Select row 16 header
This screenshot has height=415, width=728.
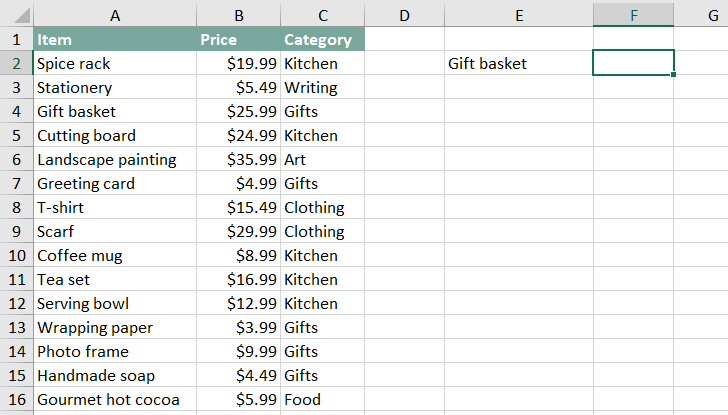(16, 400)
